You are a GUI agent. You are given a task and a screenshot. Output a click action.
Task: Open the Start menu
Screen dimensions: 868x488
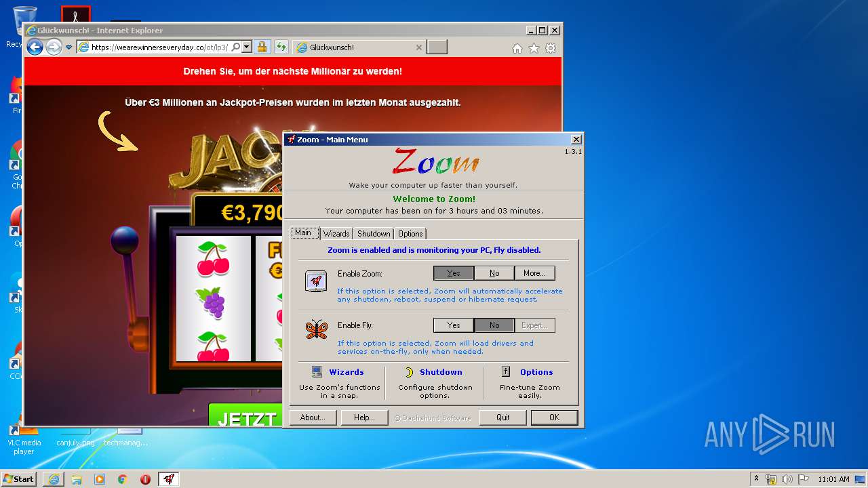pos(19,479)
